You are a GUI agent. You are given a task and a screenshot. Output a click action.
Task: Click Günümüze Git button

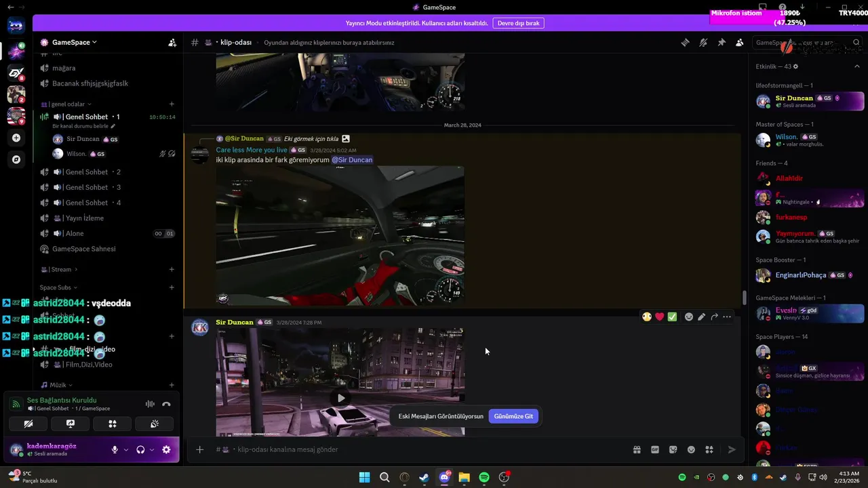(x=513, y=416)
